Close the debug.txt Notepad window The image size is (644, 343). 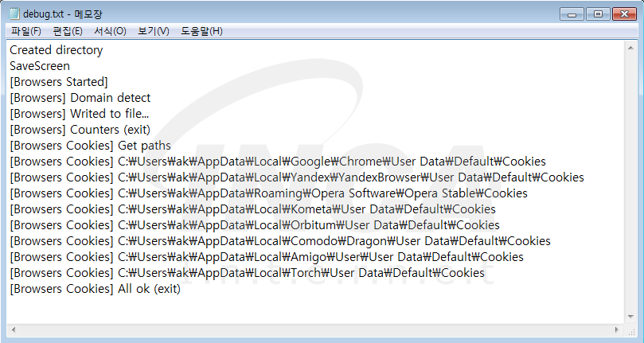(x=624, y=14)
